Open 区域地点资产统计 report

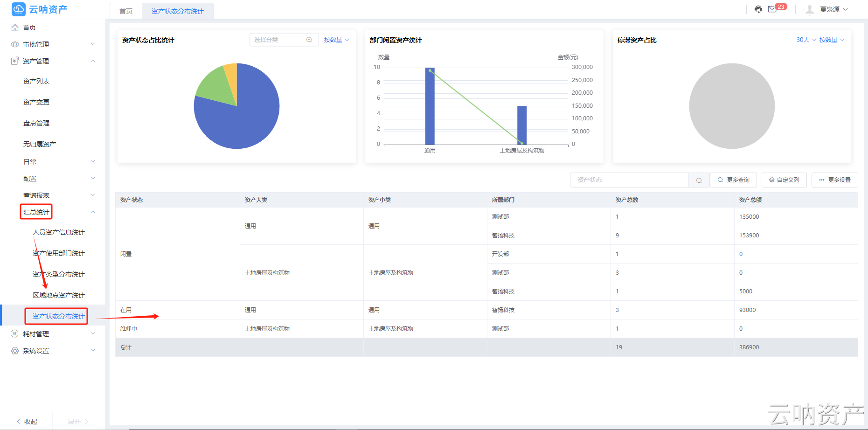59,295
